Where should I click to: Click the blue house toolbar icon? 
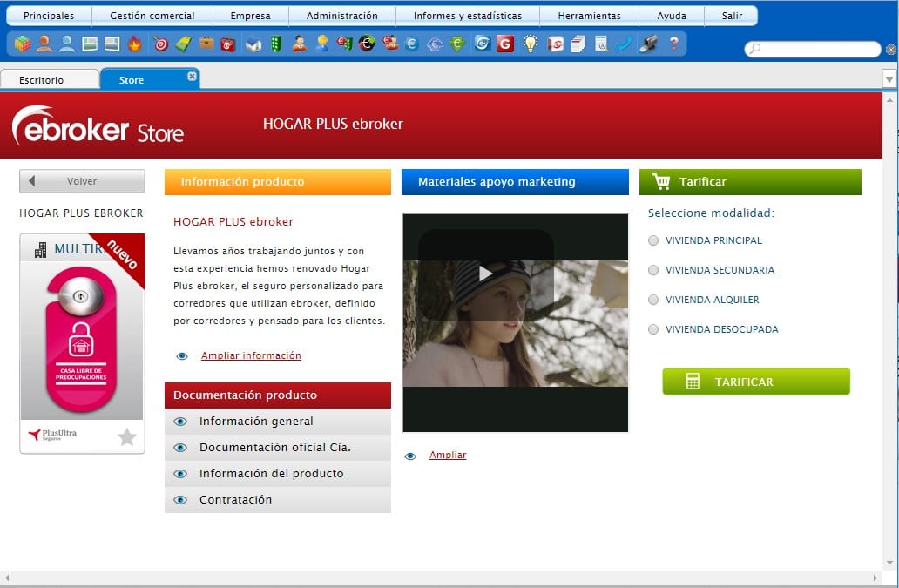coord(253,44)
